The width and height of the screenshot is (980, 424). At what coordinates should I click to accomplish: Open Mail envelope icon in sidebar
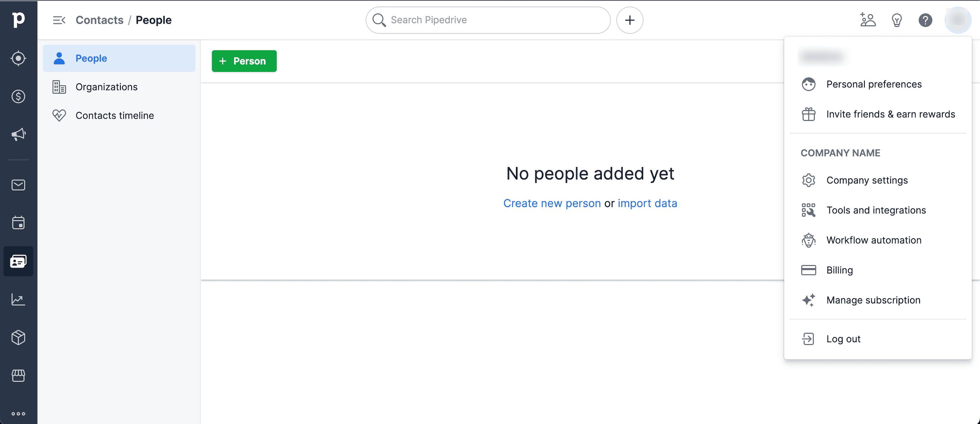[x=18, y=185]
